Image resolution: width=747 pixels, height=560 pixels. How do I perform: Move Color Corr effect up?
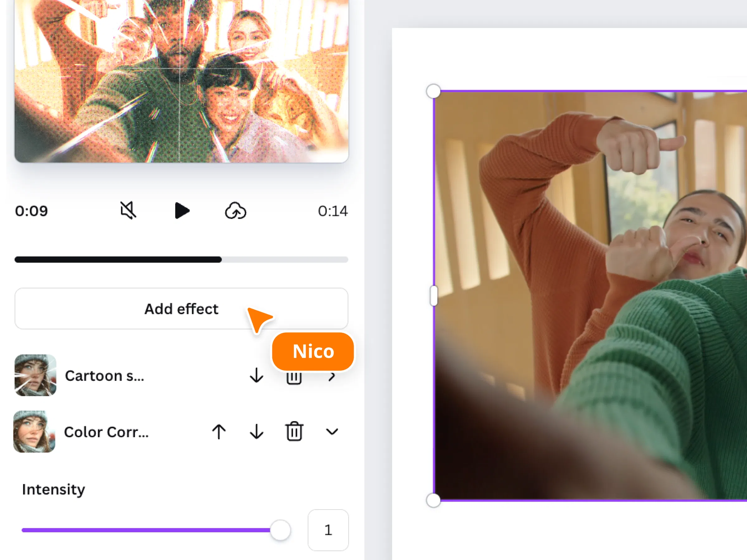219,432
